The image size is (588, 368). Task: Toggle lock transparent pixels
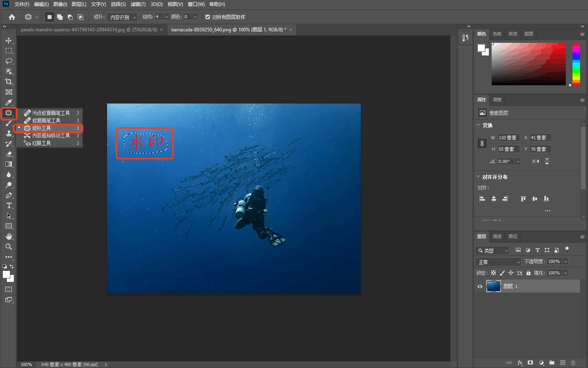click(x=493, y=273)
